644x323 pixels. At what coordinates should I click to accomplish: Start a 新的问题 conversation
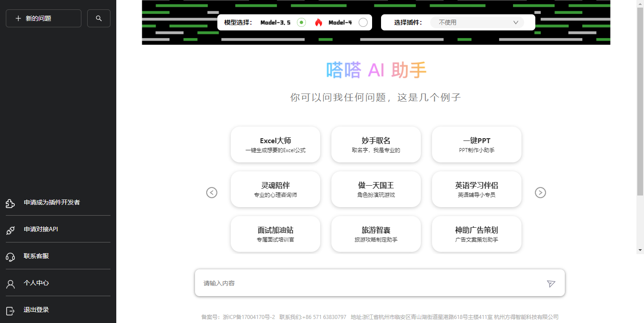tap(43, 18)
